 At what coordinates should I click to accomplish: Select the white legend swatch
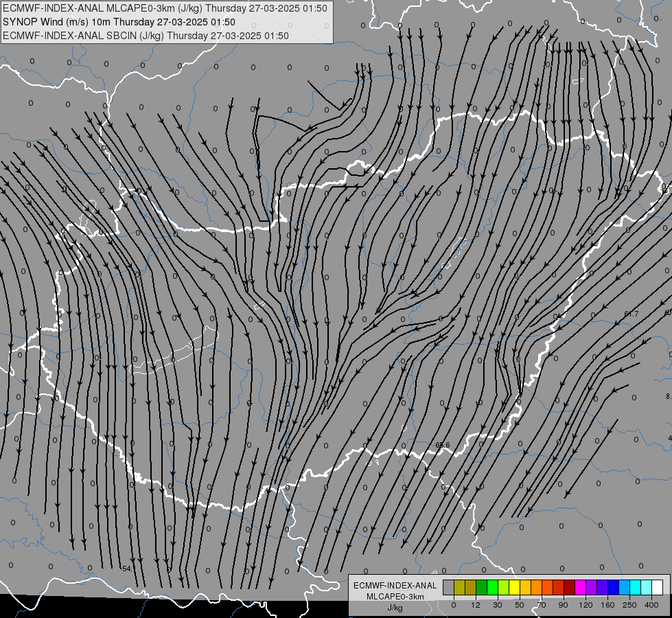pyautogui.click(x=658, y=587)
